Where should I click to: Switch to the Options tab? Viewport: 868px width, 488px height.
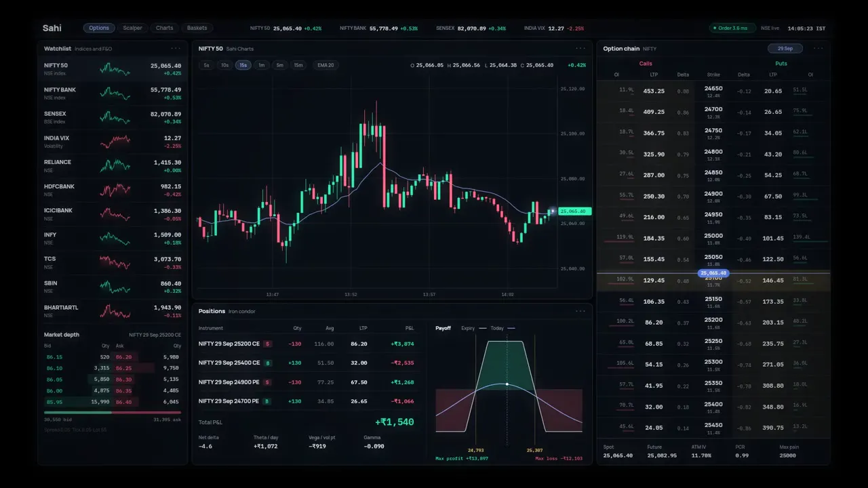pyautogui.click(x=99, y=28)
